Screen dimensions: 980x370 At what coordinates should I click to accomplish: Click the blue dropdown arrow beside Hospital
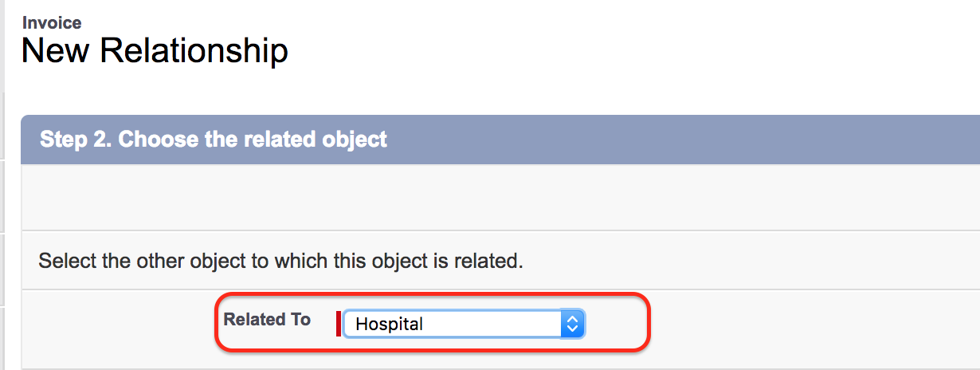573,324
